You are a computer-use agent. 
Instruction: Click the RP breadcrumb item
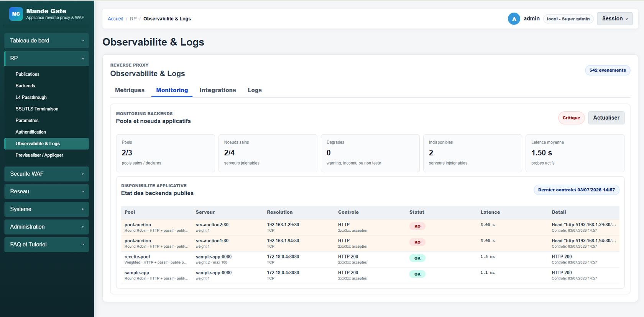click(x=133, y=19)
